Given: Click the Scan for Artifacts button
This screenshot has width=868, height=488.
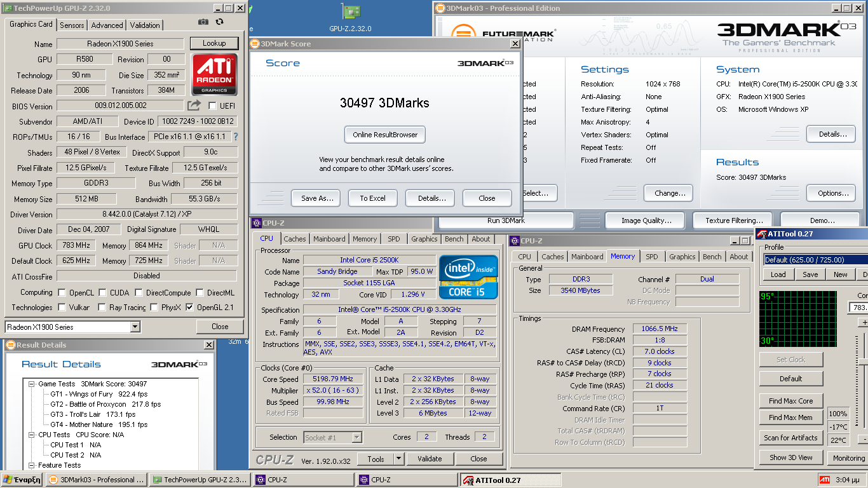Looking at the screenshot, I should (791, 438).
